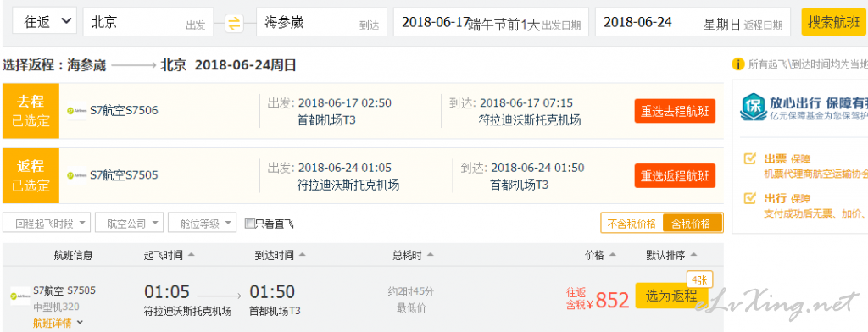This screenshot has height=332, width=868.
Task: Click S7 Airlines logo in flight results
Action: 20,296
